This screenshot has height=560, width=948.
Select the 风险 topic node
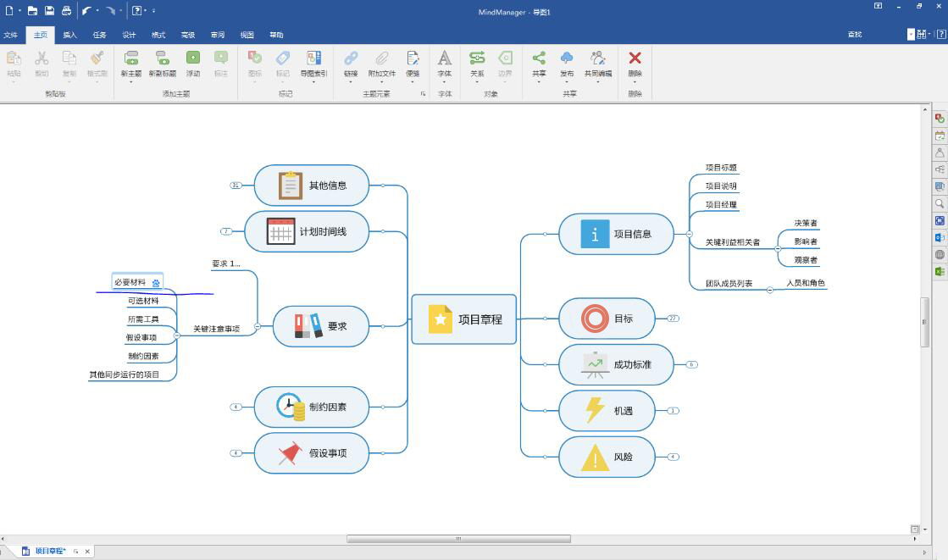(x=607, y=457)
